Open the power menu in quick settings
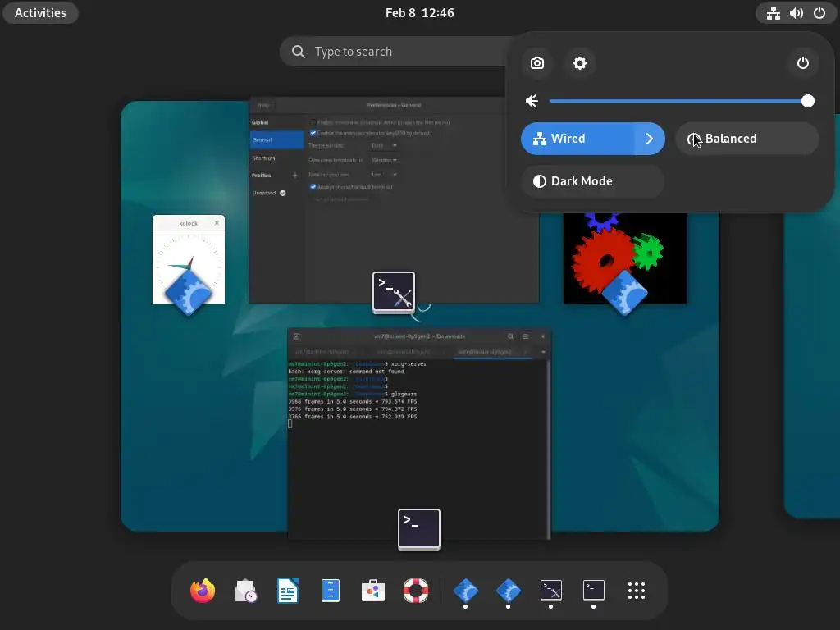The height and width of the screenshot is (630, 840). pyautogui.click(x=802, y=63)
